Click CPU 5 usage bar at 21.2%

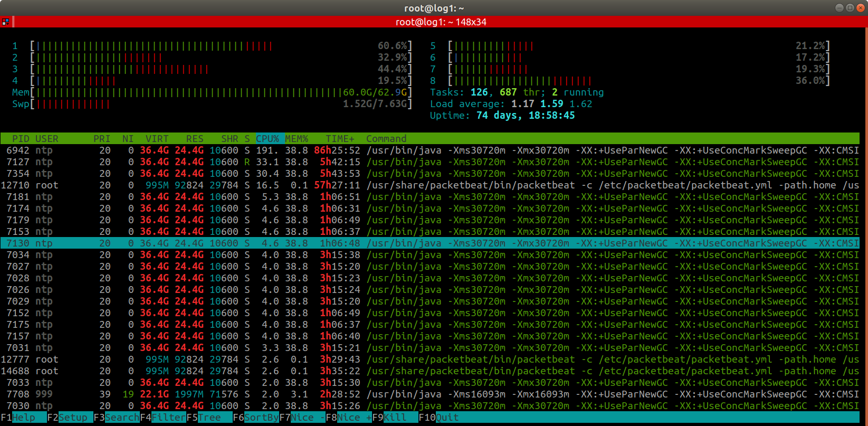(639, 46)
